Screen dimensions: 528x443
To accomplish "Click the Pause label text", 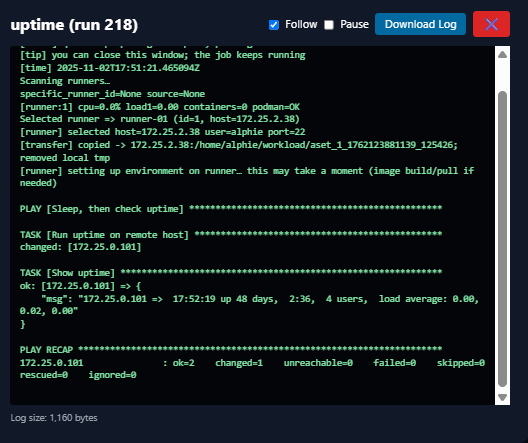I will [x=354, y=25].
